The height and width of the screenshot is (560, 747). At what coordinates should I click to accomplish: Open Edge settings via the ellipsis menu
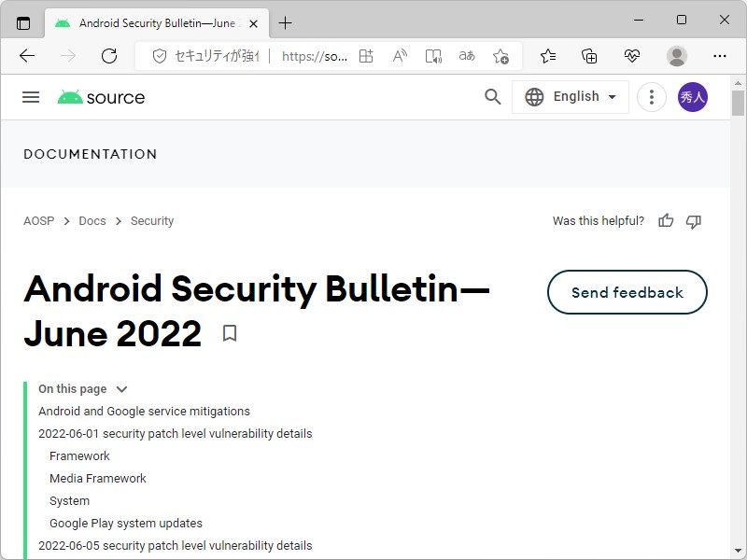(721, 56)
